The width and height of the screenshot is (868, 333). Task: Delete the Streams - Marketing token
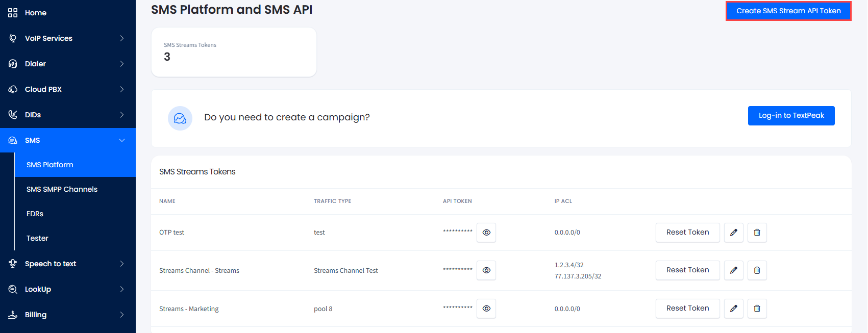point(757,309)
